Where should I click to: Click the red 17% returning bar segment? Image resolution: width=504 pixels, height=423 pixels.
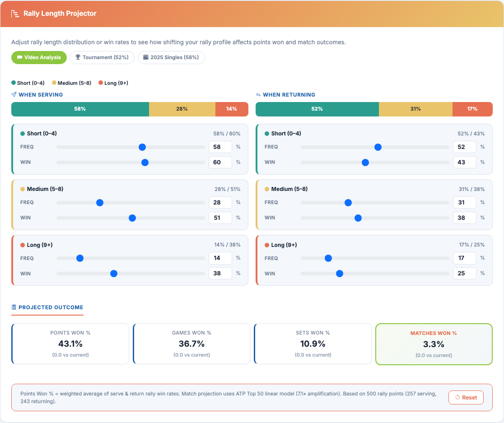472,109
